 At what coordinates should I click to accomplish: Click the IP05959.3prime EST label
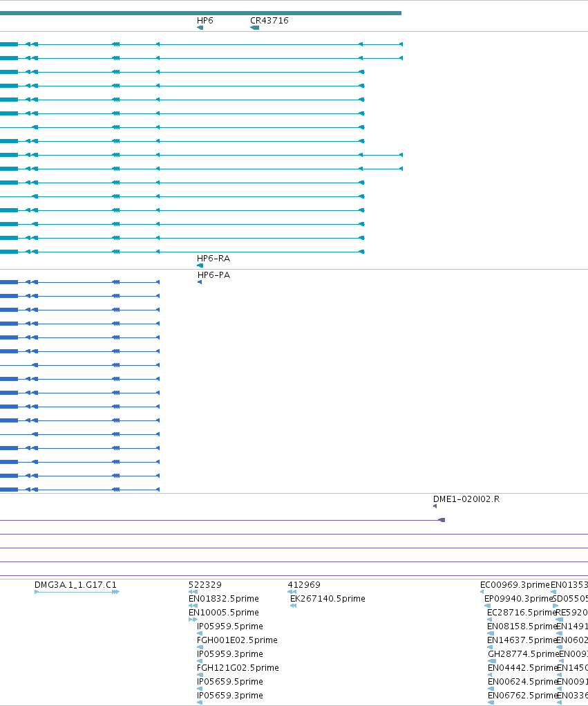(230, 653)
